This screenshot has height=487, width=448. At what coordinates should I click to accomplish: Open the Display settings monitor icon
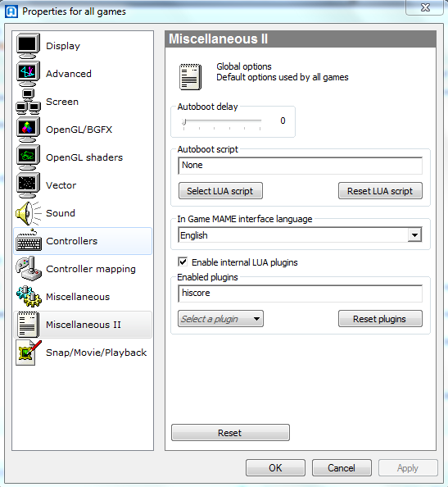(28, 46)
